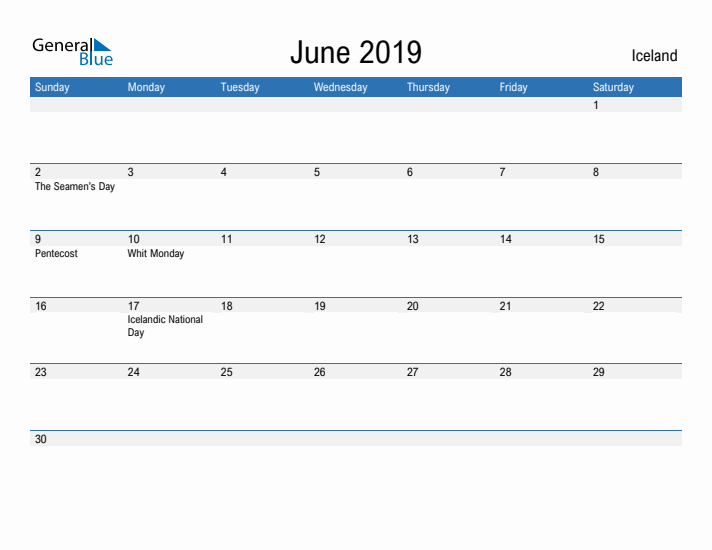This screenshot has width=712, height=550.
Task: Select date 5 in the calendar
Action: [x=316, y=172]
